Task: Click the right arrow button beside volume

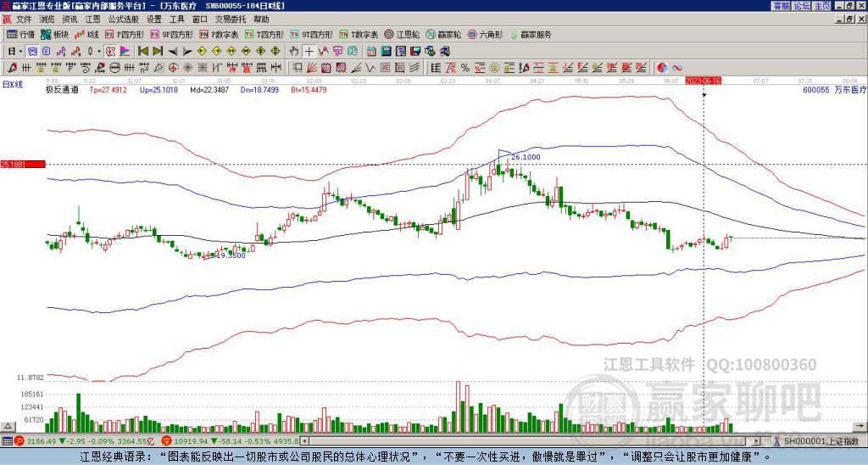Action: tap(860, 426)
